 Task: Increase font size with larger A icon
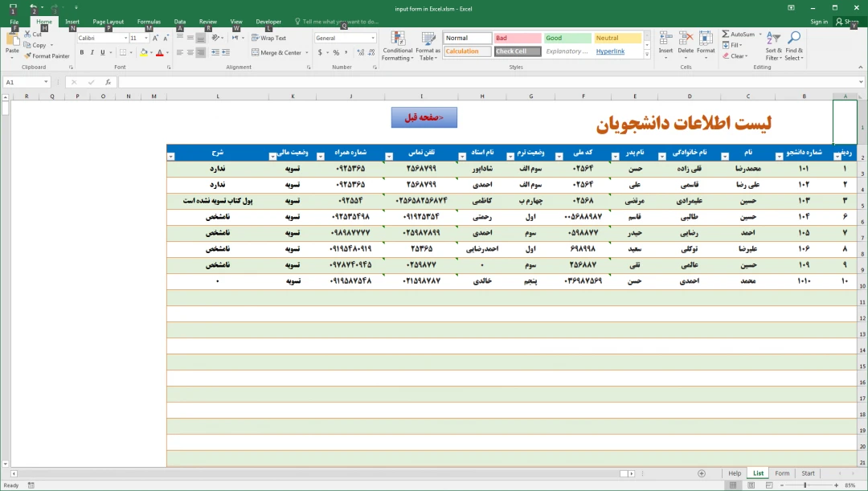[156, 38]
